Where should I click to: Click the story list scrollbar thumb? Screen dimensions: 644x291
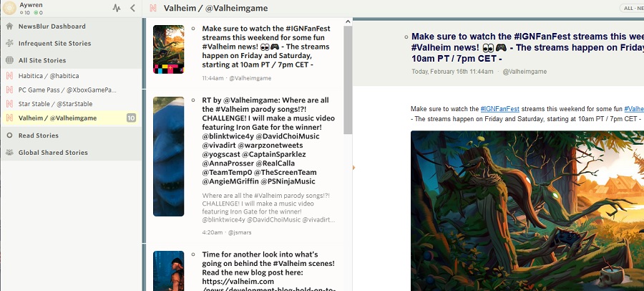pos(348,80)
